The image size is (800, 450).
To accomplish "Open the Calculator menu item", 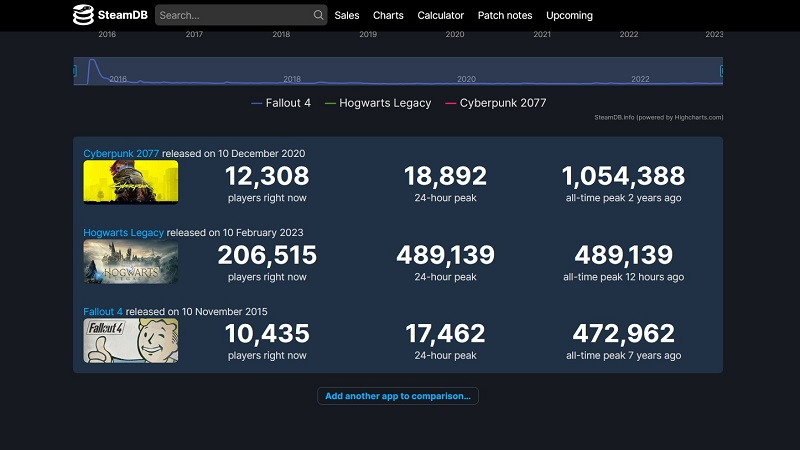I will pos(441,15).
